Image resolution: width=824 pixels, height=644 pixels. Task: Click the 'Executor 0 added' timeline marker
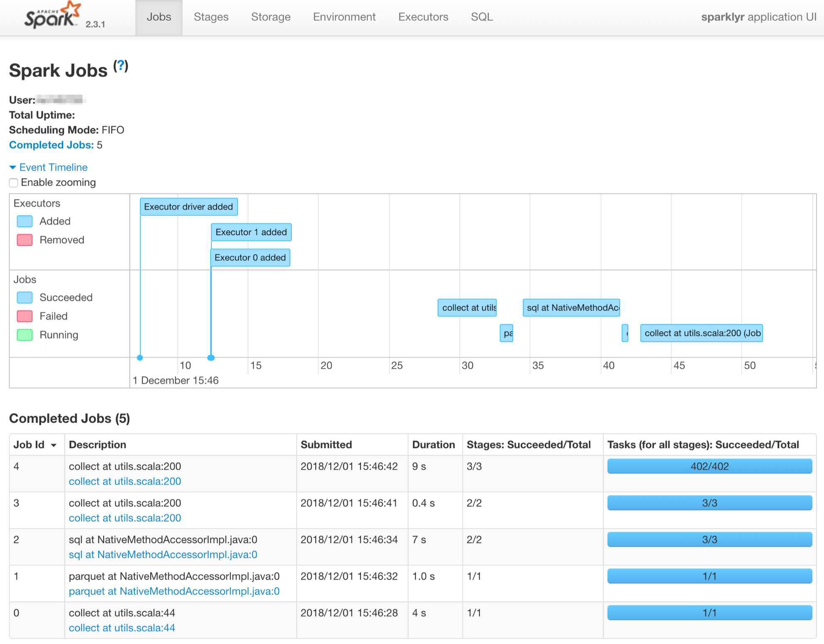click(x=250, y=257)
